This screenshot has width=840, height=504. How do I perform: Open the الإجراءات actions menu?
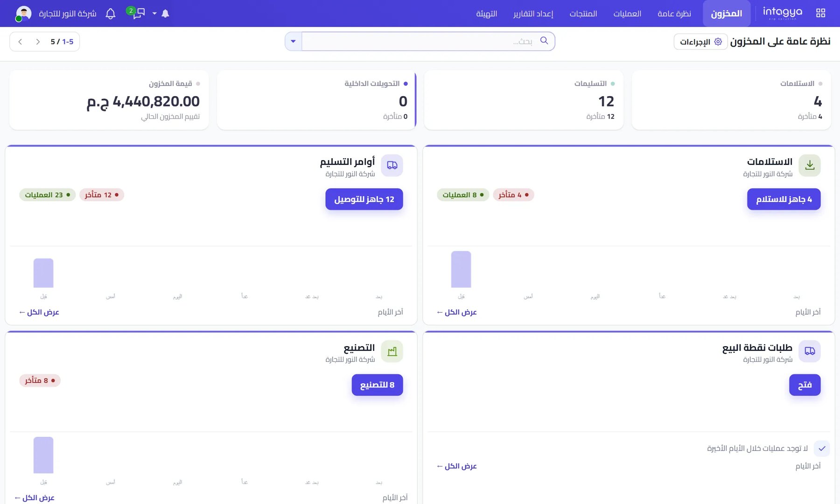point(700,42)
